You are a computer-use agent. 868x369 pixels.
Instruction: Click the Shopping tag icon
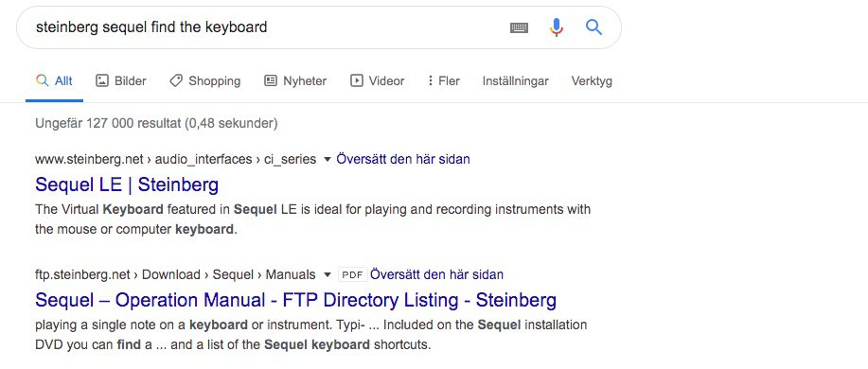click(176, 80)
